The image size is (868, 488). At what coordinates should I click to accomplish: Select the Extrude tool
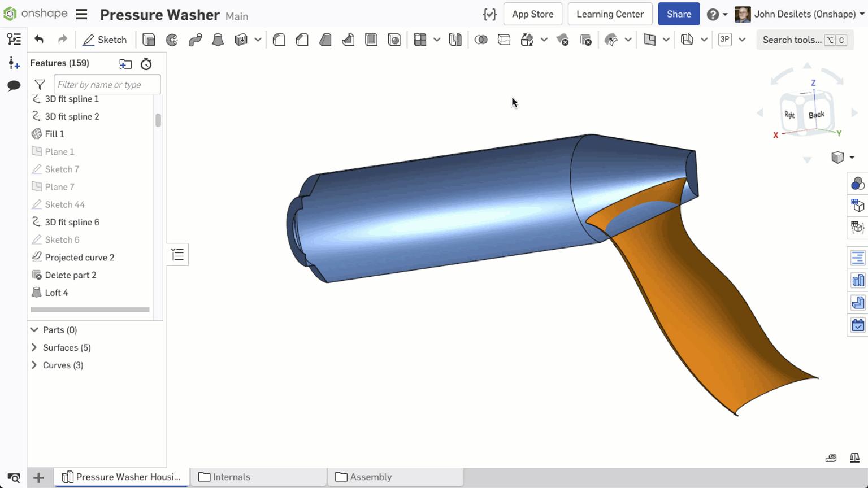click(x=149, y=40)
